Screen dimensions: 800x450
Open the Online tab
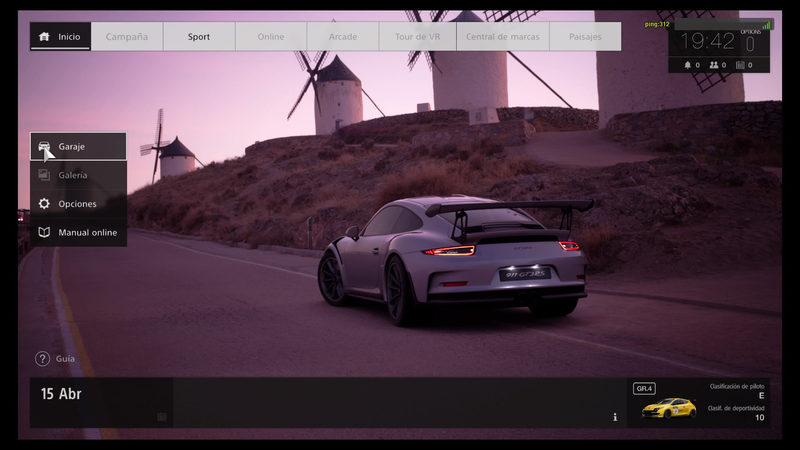coord(271,37)
